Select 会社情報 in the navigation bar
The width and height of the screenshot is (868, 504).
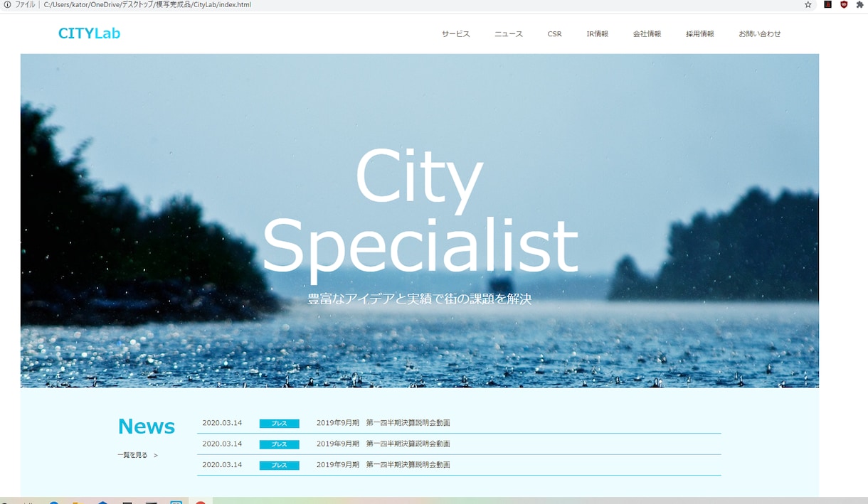tap(647, 34)
